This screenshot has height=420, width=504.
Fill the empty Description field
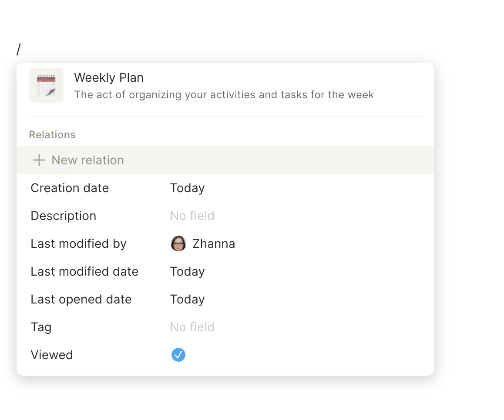192,216
